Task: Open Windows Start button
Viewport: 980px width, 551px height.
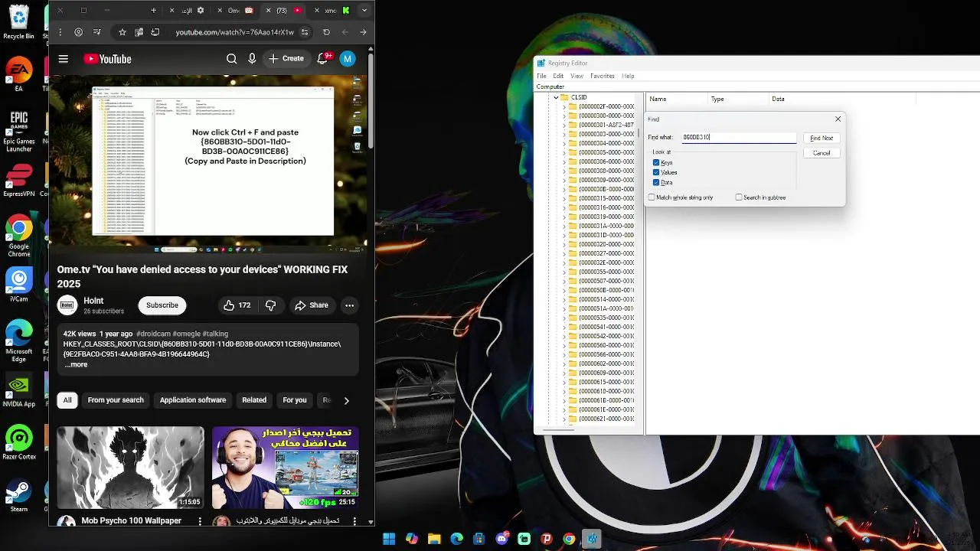Action: pos(389,539)
